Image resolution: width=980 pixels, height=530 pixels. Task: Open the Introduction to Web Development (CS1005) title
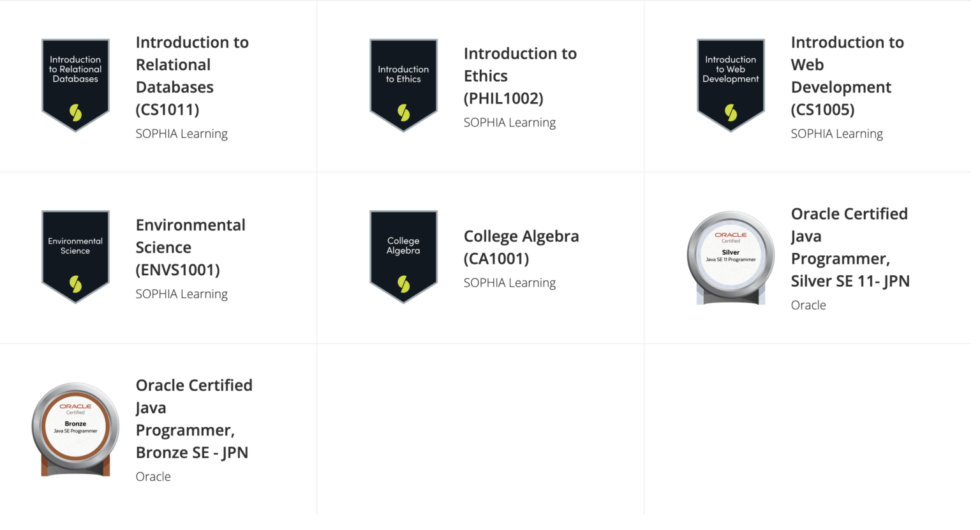click(847, 76)
